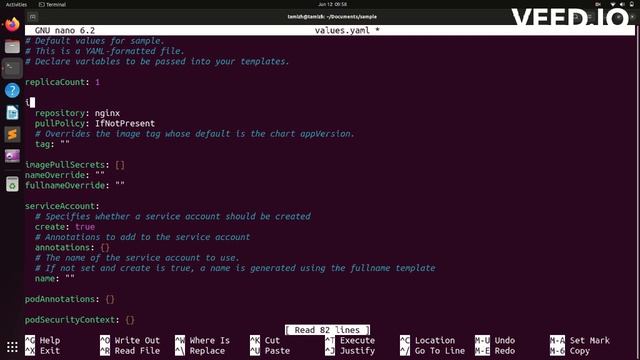
Task: Click the terminal window title path
Action: (332, 17)
